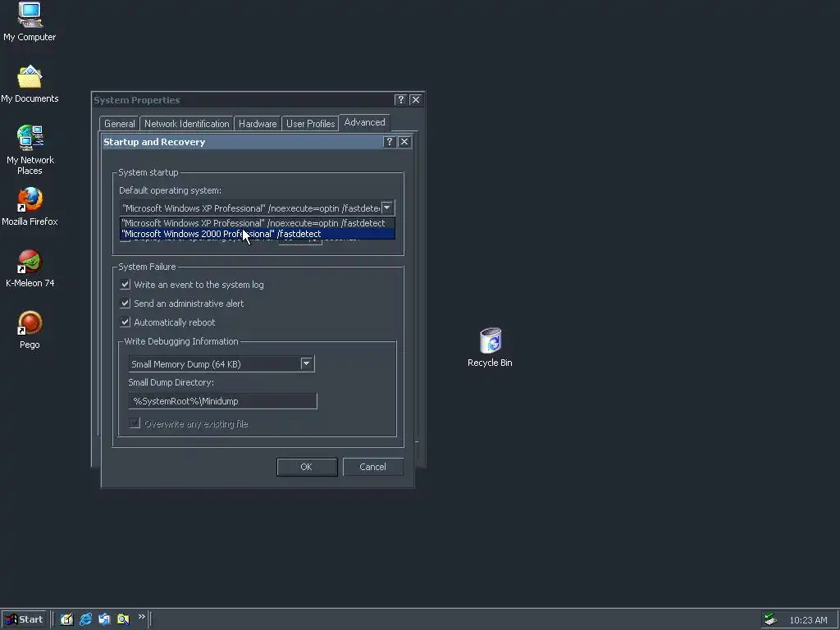Launch Internet Explorer from quick launch
840x630 pixels.
pos(85,619)
